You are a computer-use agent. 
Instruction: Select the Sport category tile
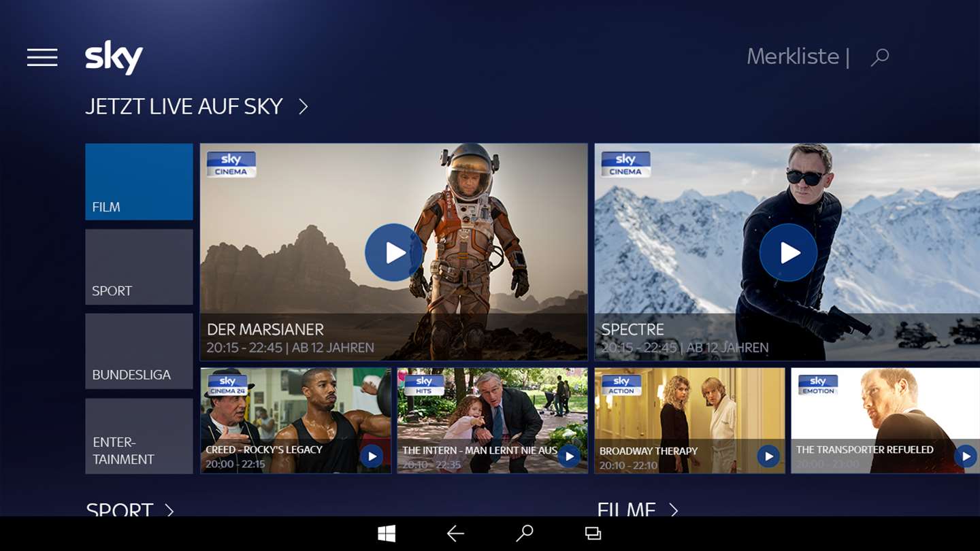pos(139,267)
